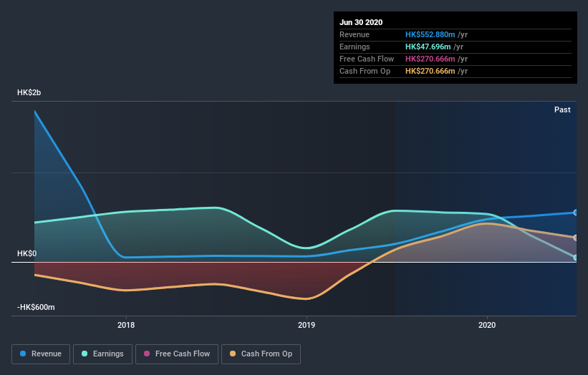
Task: Click the blue Revenue legend dot
Action: (x=23, y=354)
